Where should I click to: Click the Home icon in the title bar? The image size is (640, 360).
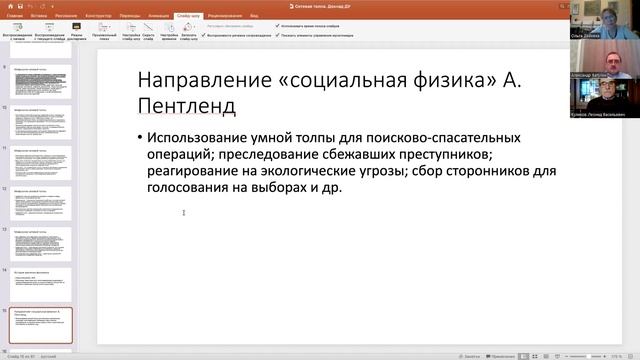point(11,6)
